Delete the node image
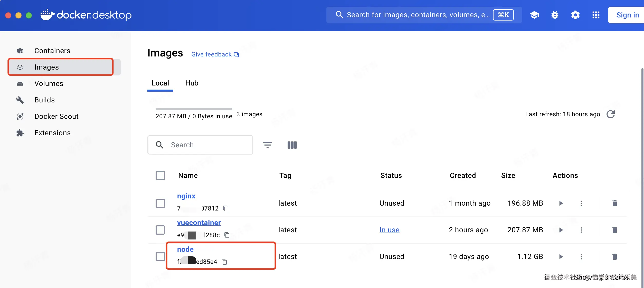The image size is (644, 288). pos(614,257)
